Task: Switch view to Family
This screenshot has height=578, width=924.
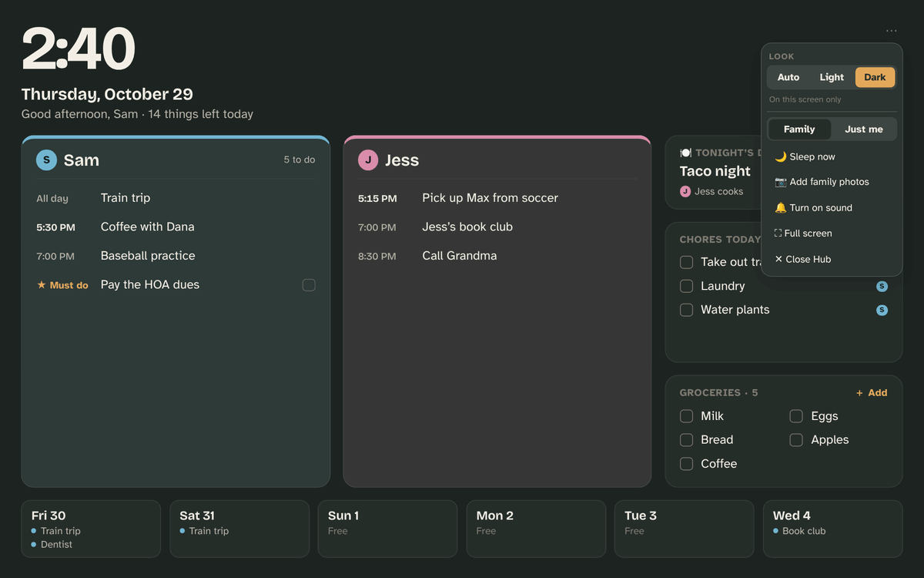Action: pos(799,129)
